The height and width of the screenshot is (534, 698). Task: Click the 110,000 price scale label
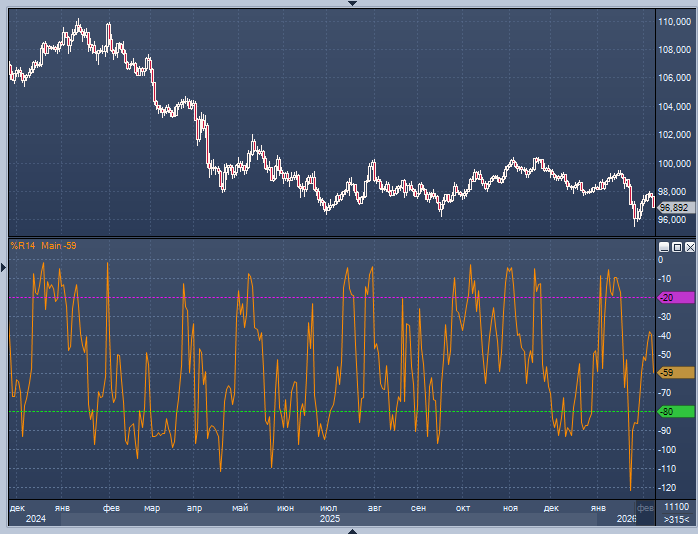click(675, 21)
